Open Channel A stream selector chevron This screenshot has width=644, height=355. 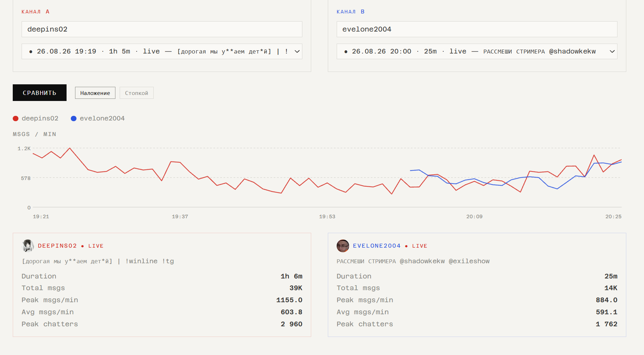click(297, 51)
